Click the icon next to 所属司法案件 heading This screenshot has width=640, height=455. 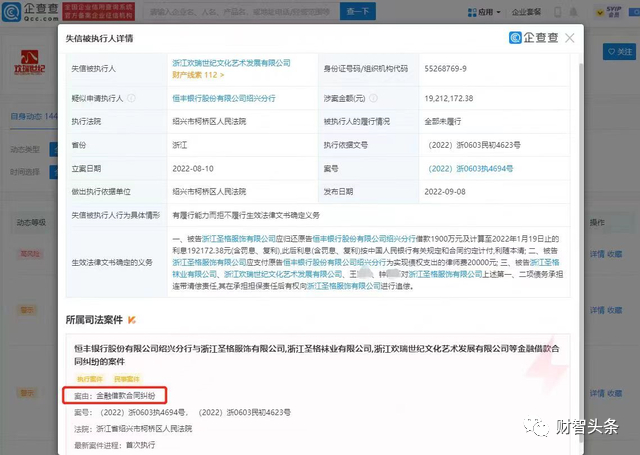(x=131, y=321)
